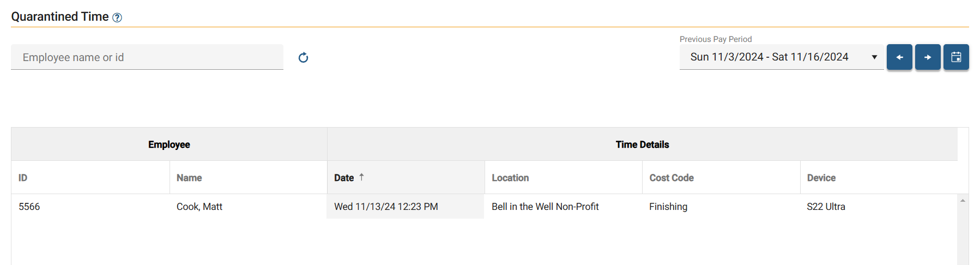Select the Cook, Matt name cell
The width and height of the screenshot is (980, 265).
click(248, 207)
